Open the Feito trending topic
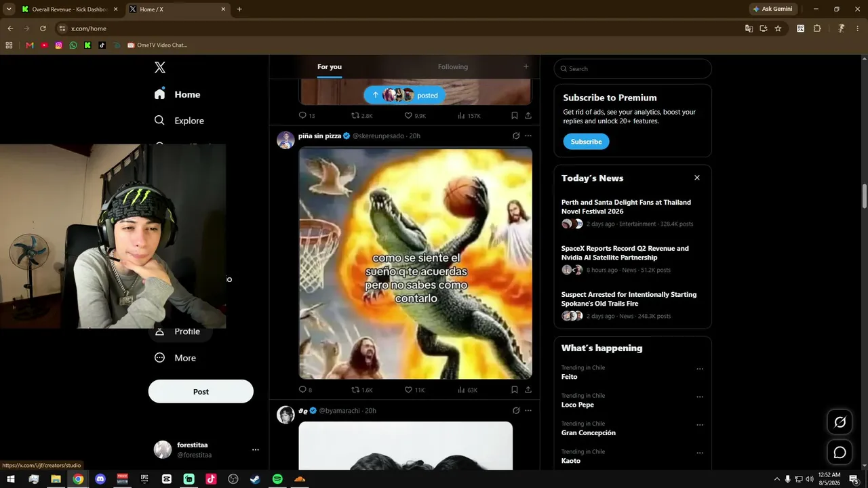This screenshot has width=868, height=488. 570,377
